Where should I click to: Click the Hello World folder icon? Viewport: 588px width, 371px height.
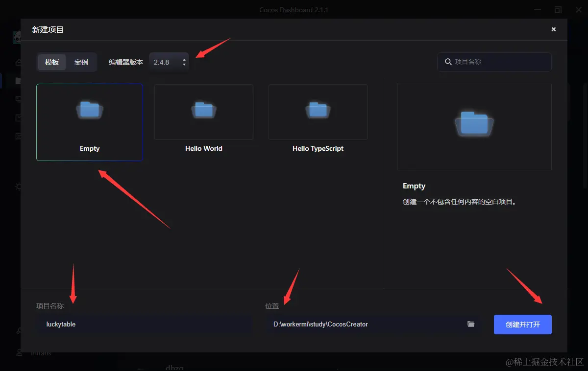click(204, 110)
